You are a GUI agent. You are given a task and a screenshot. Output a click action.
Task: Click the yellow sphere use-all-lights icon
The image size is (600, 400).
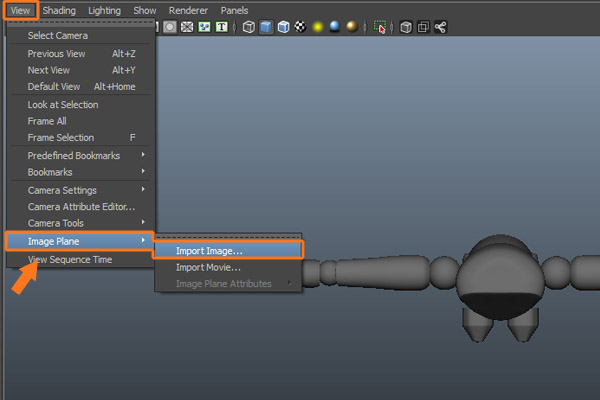coord(317,28)
